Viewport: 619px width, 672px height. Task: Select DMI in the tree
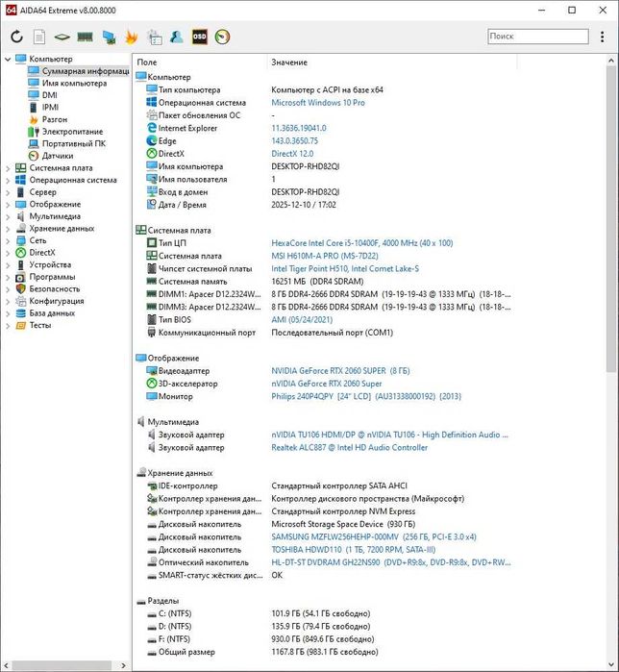coord(49,95)
